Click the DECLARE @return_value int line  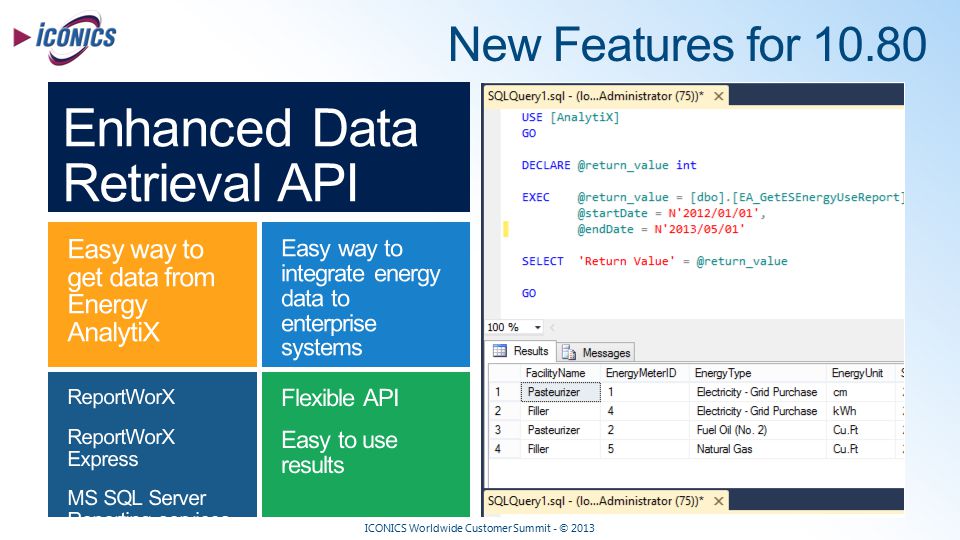coord(609,165)
